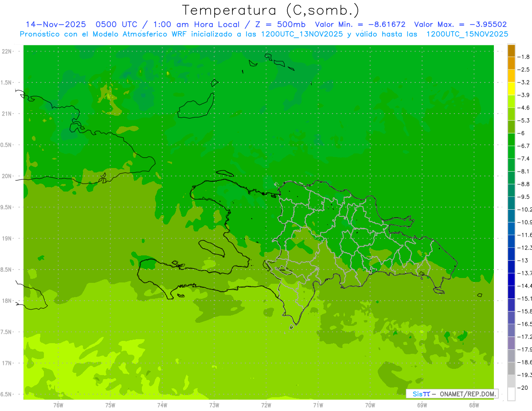Click the '-2.5' color scale value

pos(524,70)
